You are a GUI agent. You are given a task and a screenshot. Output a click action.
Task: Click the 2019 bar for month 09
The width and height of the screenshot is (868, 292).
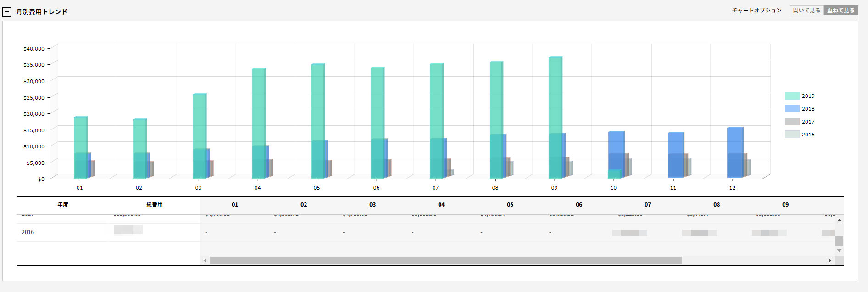click(x=555, y=92)
